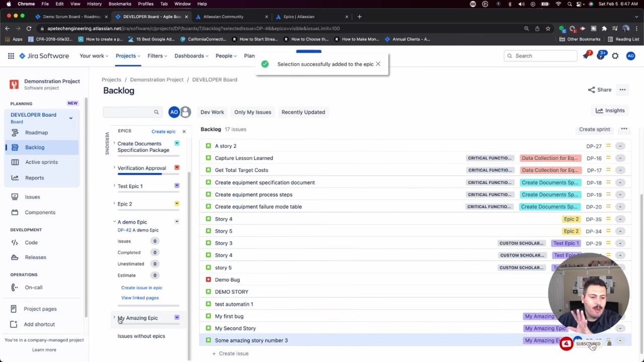Click the search magnifier in backlog filter
The width and height of the screenshot is (644, 362).
click(156, 112)
